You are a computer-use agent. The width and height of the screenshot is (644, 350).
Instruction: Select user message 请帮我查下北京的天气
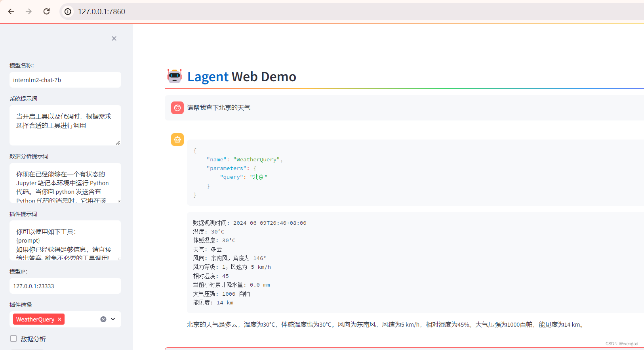click(219, 107)
